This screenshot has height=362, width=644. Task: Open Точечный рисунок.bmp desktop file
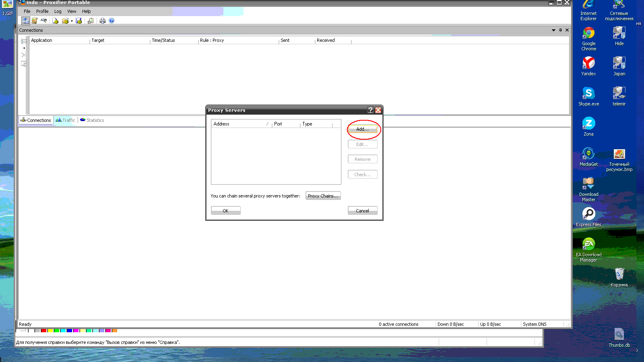(619, 160)
